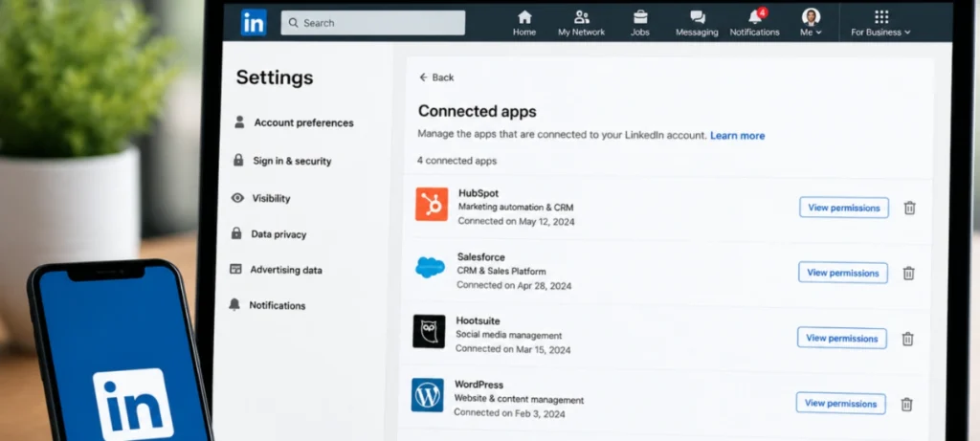Click the '4 connected apps' count text

coord(457,161)
